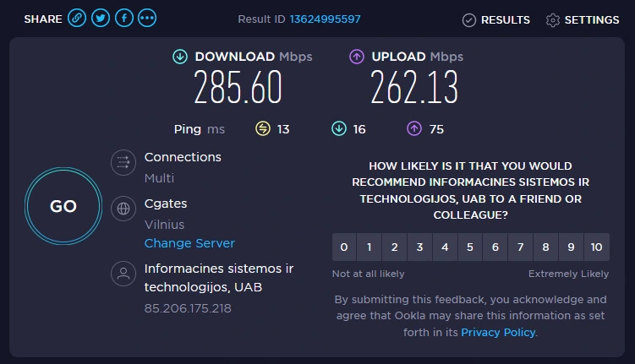Viewport: 635px width, 364px height.
Task: Open the Results page
Action: click(x=496, y=19)
